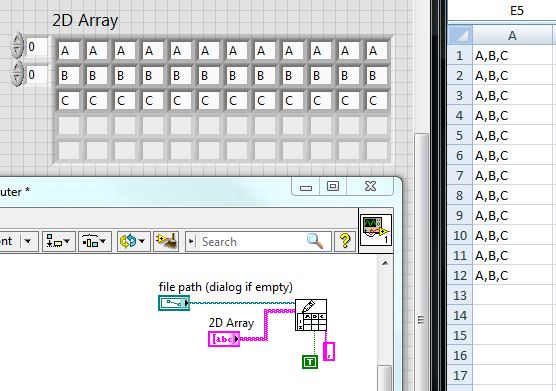Select Excel row header 5
Viewport: 556px width, 391px height.
[x=460, y=135]
